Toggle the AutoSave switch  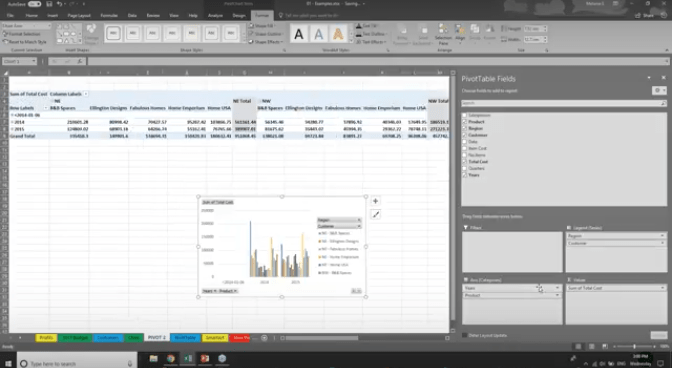[34, 4]
